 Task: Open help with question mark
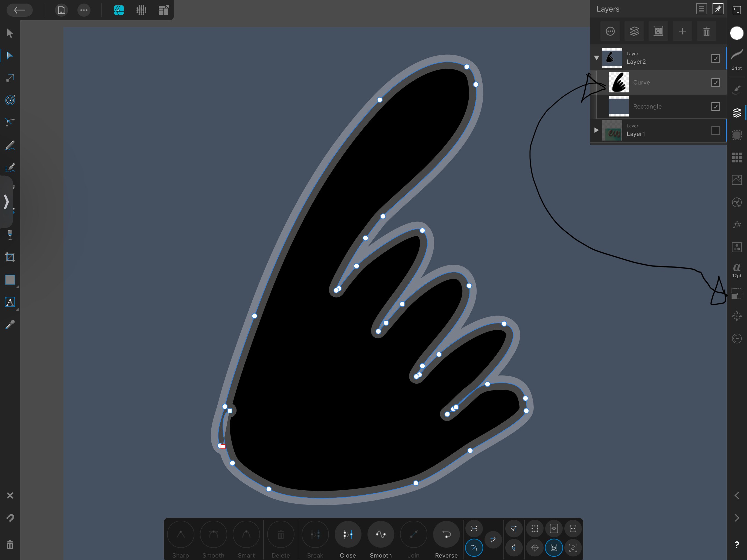737,544
